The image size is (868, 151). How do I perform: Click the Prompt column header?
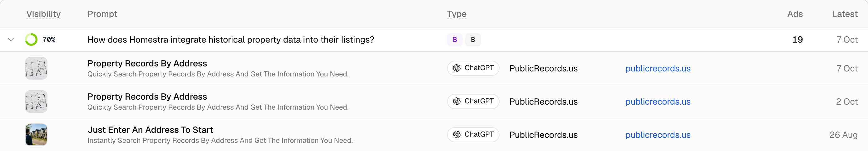102,14
